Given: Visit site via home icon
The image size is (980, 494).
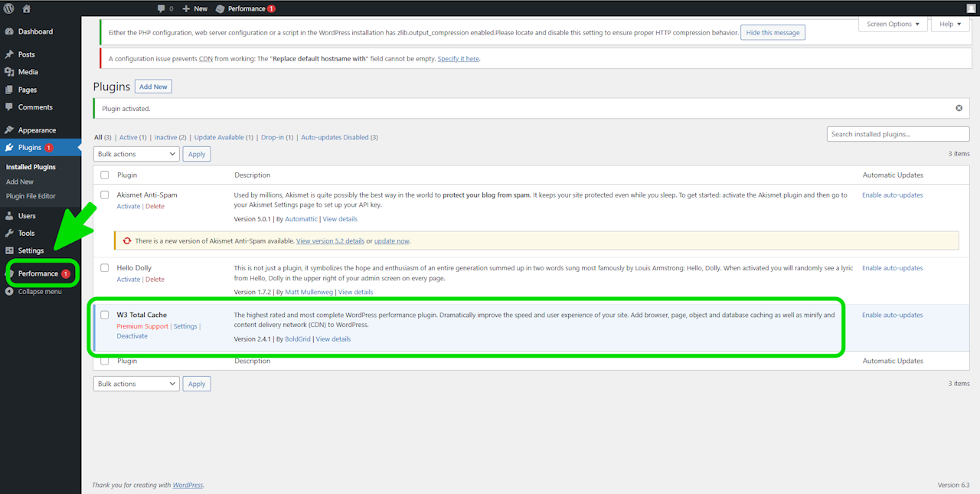Looking at the screenshot, I should pos(27,8).
